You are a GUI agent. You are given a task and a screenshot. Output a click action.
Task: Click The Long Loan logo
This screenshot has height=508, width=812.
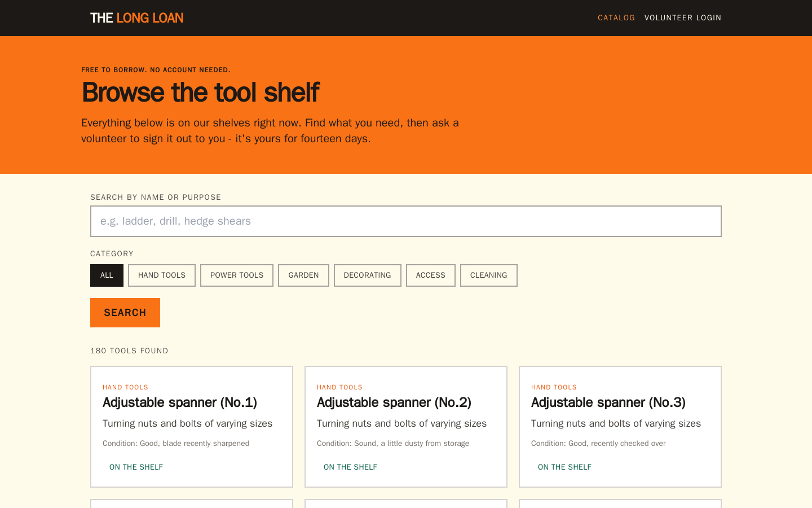(136, 18)
